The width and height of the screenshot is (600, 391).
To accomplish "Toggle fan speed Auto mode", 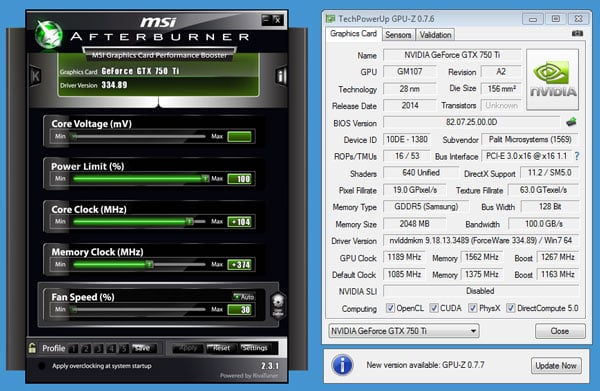I will click(x=244, y=297).
